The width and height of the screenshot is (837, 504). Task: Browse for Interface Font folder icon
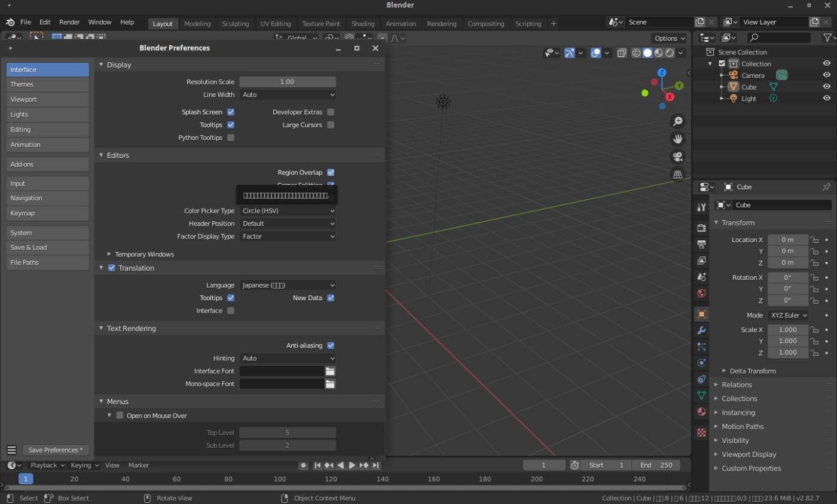point(330,371)
